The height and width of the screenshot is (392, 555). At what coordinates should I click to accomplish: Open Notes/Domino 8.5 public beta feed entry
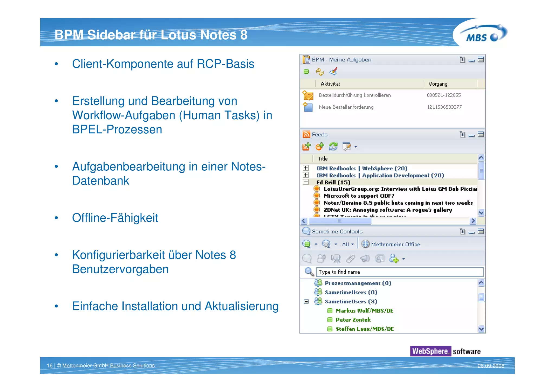[398, 203]
